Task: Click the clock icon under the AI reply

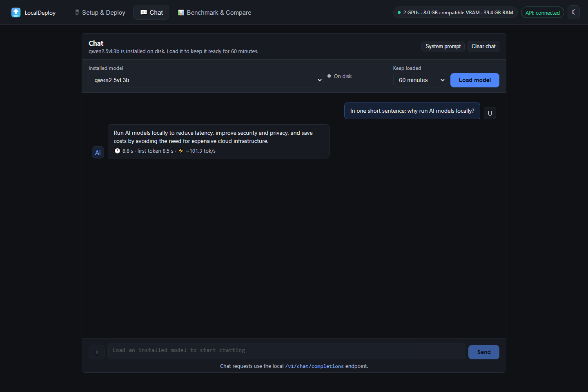Action: pyautogui.click(x=117, y=151)
